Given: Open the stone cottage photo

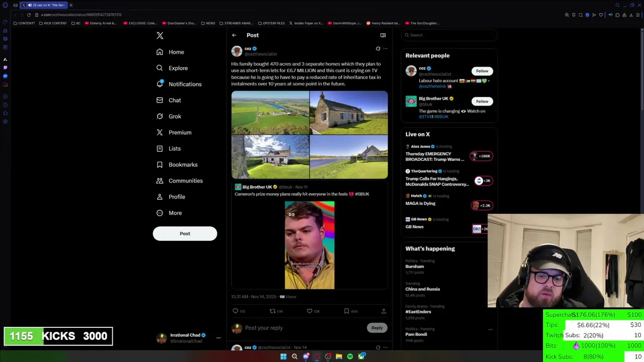Looking at the screenshot, I should (x=349, y=113).
